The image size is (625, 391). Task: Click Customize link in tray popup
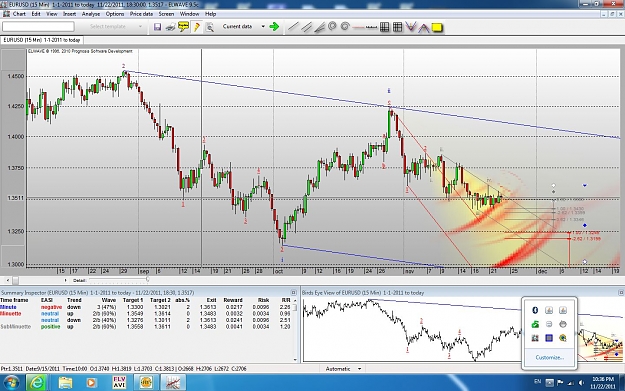549,358
